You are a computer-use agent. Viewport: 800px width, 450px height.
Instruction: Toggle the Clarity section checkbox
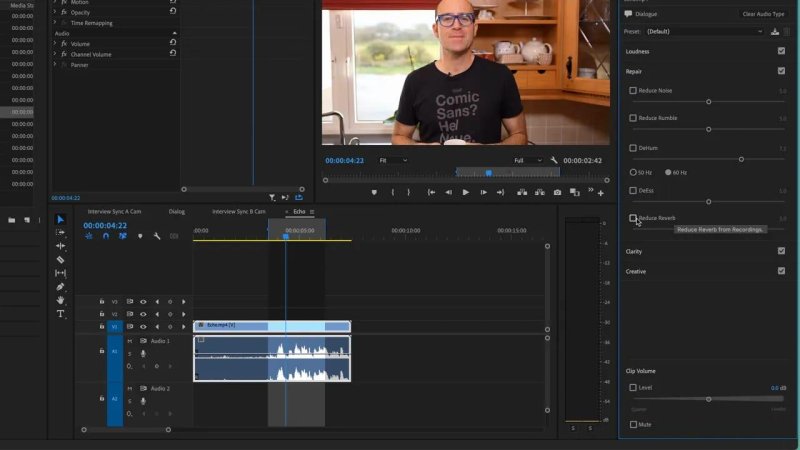click(x=781, y=251)
